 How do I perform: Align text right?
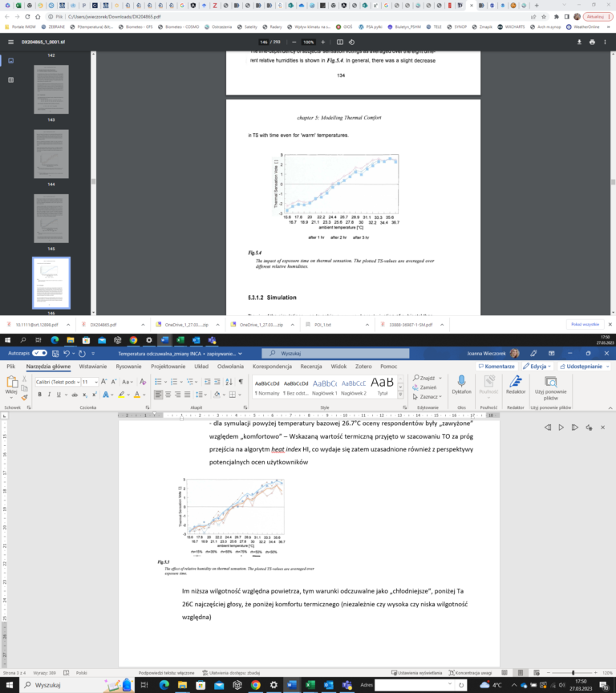tap(177, 395)
